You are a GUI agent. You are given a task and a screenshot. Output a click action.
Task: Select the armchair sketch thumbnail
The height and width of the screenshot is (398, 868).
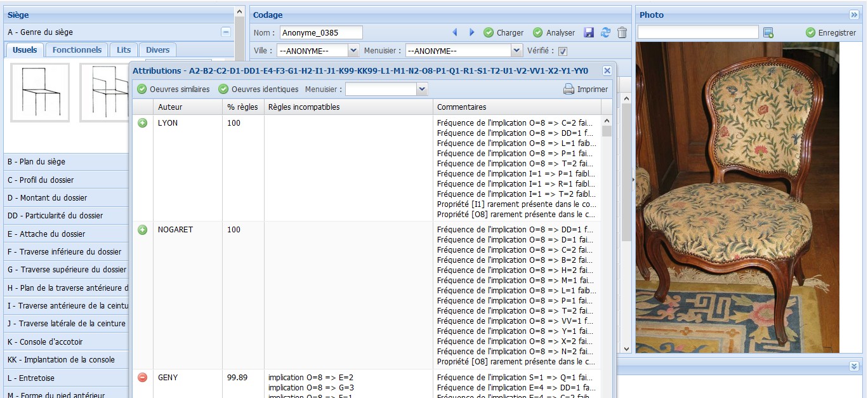105,92
